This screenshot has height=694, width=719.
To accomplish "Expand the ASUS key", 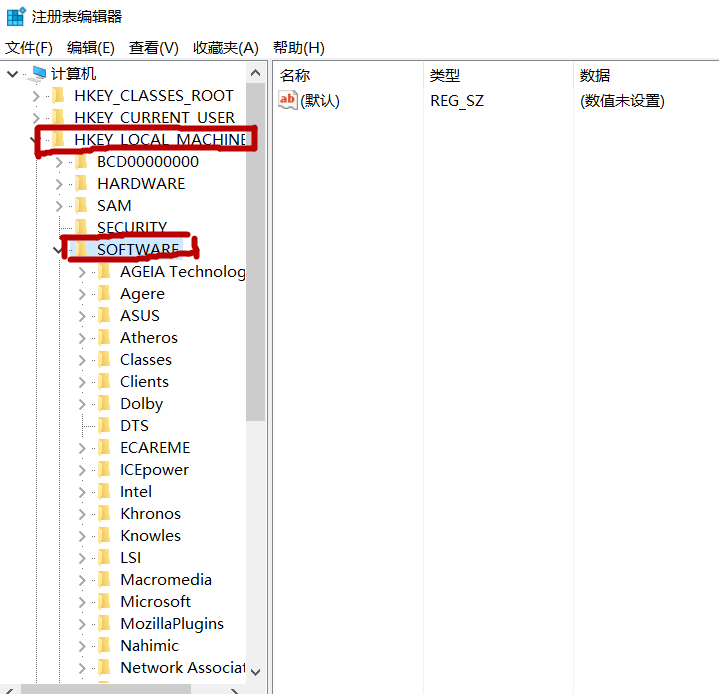I will coord(82,316).
